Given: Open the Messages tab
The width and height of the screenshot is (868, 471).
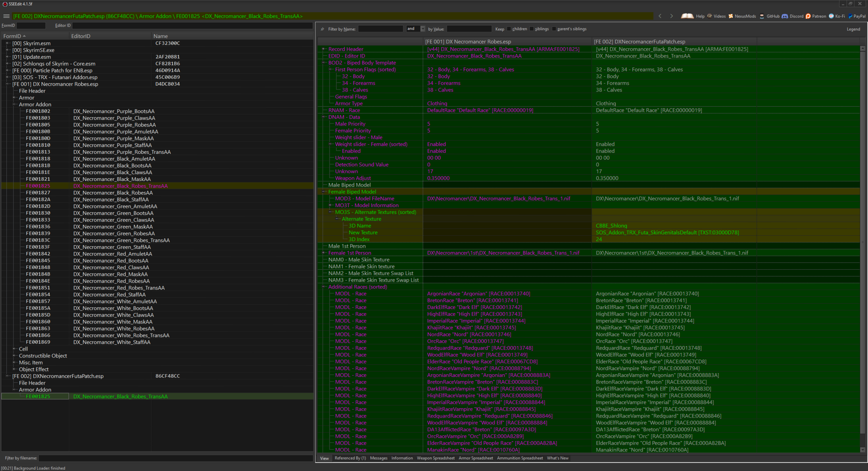Looking at the screenshot, I should pos(379,458).
